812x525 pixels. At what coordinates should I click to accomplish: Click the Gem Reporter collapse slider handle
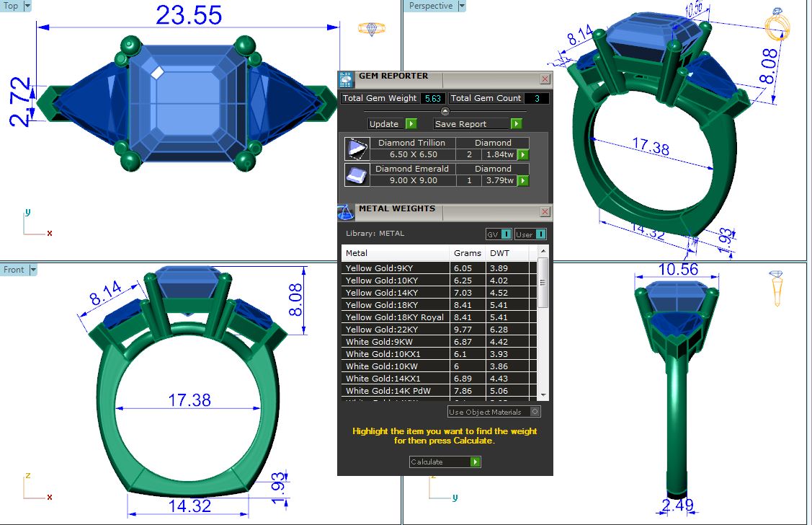445,111
